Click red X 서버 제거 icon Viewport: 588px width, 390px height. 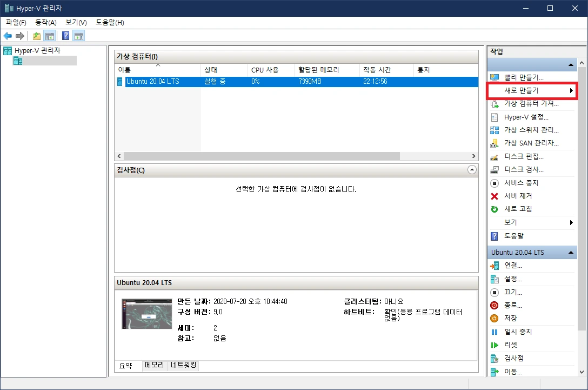point(495,196)
